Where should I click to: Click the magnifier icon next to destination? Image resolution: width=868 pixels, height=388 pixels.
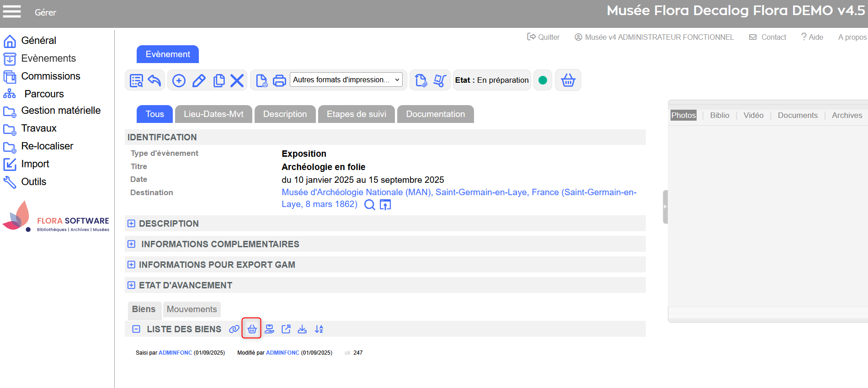pos(369,205)
